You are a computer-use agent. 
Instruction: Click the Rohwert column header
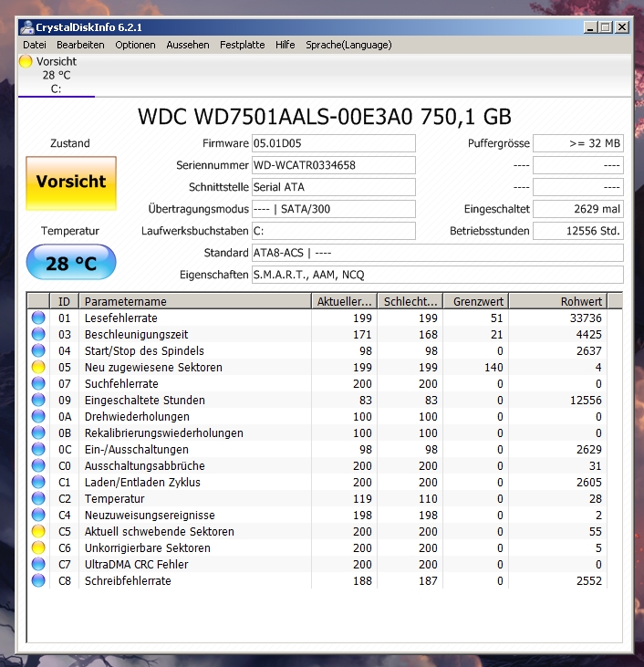pos(558,301)
